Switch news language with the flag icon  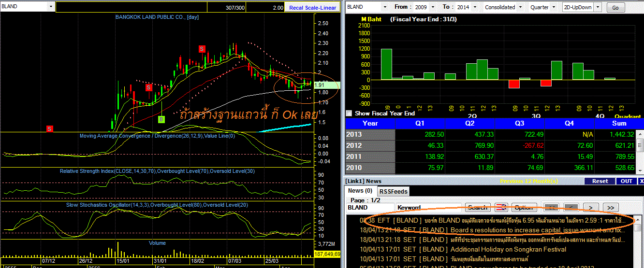(501, 208)
